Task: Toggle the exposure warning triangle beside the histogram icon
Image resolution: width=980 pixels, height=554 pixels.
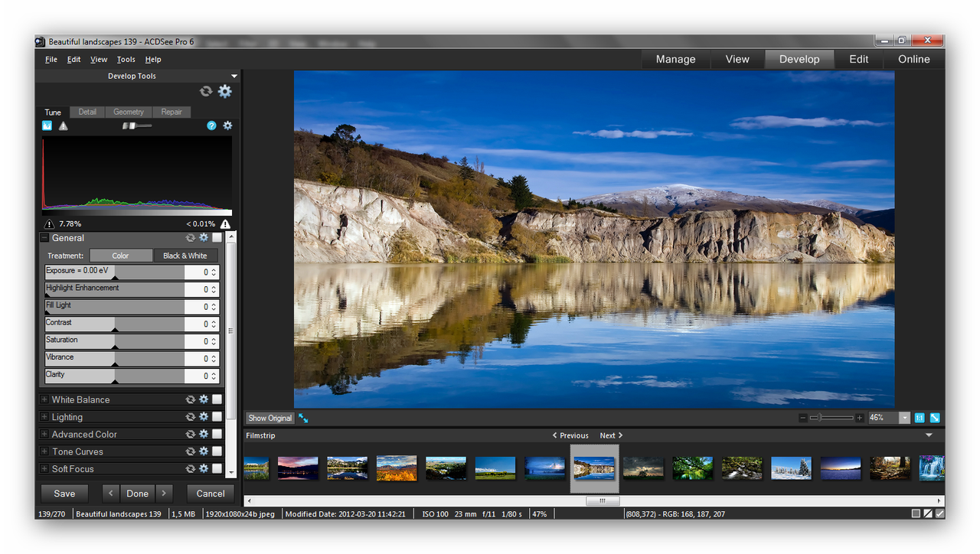Action: click(64, 125)
